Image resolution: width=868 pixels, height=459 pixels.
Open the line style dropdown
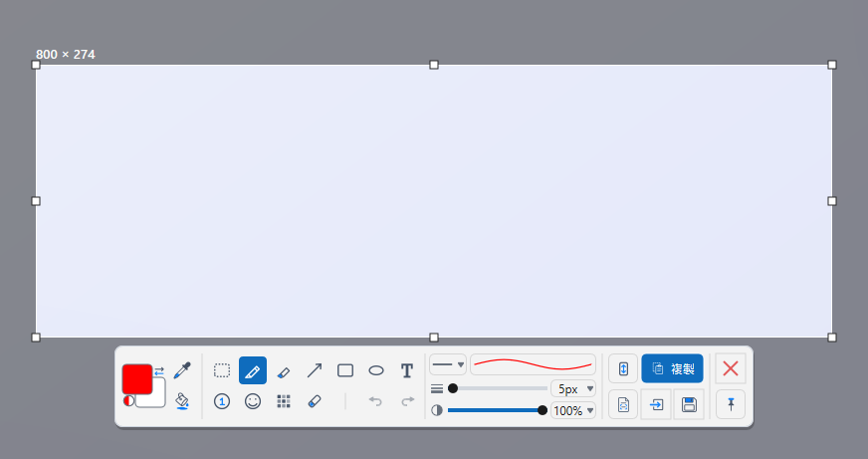click(448, 364)
